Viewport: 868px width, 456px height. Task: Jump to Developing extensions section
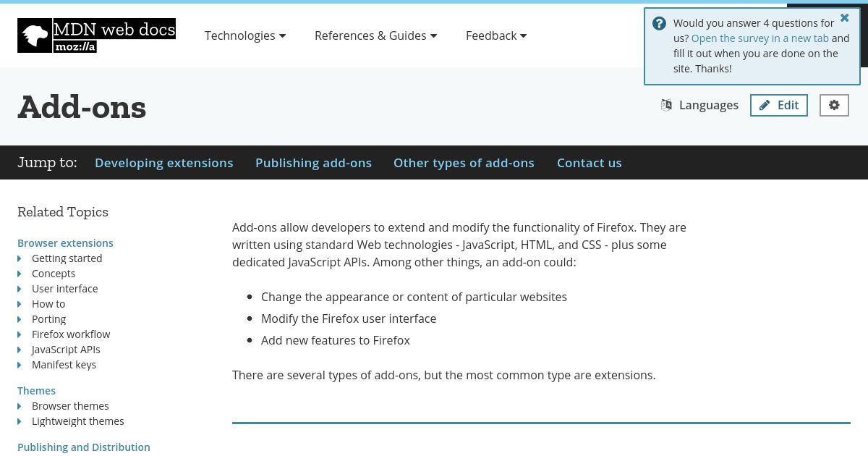pos(164,163)
